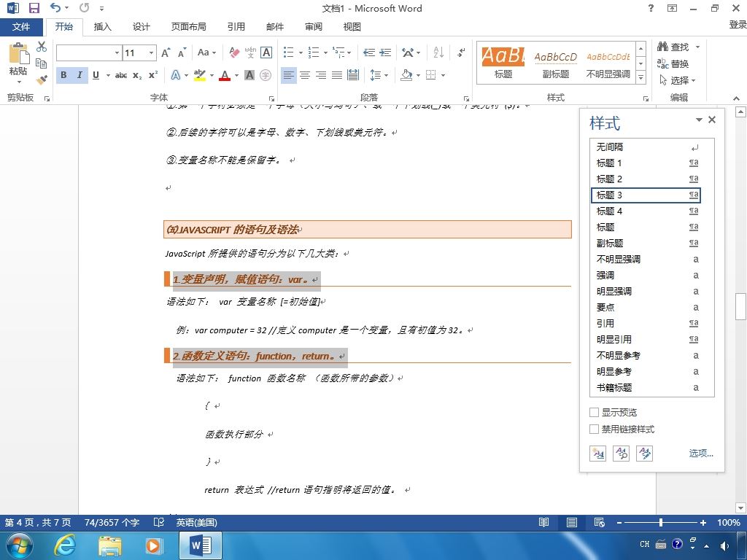Click the Phonetic Guide wén icon
This screenshot has height=560, width=747.
(x=251, y=52)
